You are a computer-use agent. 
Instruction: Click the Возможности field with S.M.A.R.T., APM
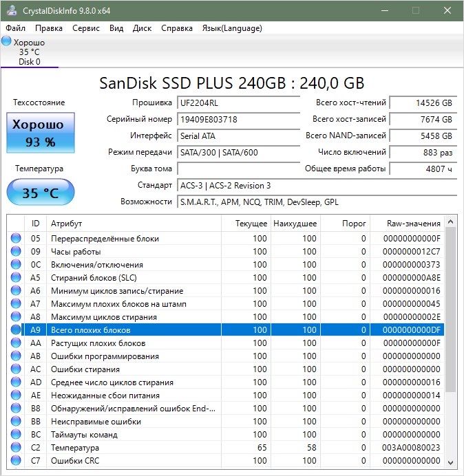(x=317, y=202)
